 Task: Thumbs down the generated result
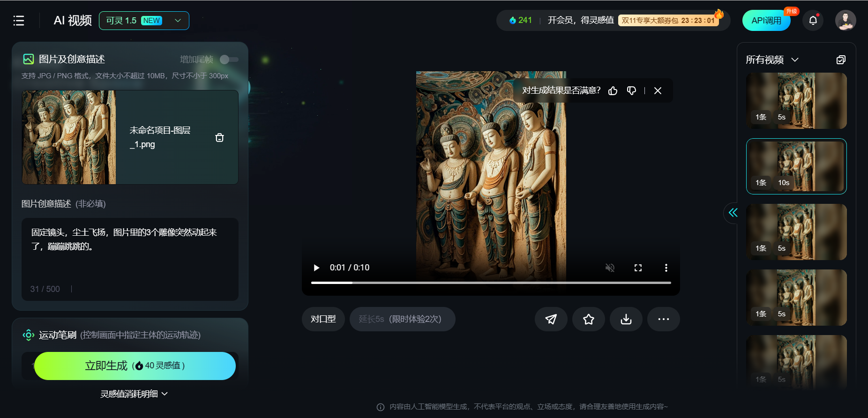[x=631, y=90]
